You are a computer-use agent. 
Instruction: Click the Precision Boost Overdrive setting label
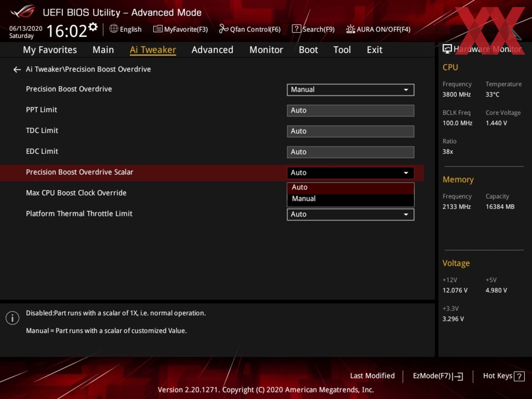(69, 89)
